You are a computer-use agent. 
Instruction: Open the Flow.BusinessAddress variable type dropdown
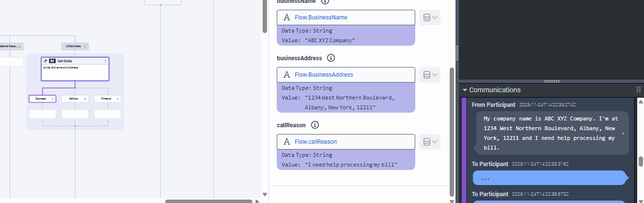(x=430, y=75)
